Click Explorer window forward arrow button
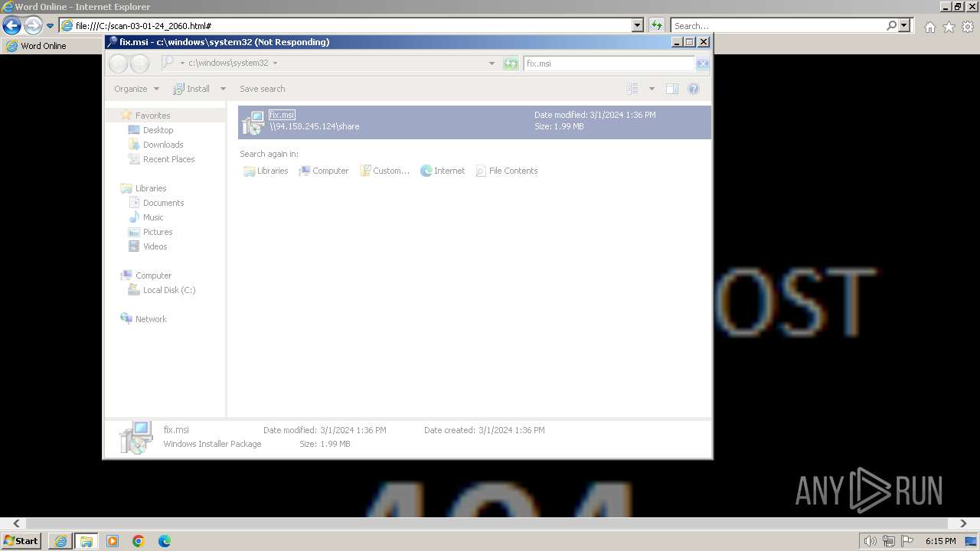 140,64
